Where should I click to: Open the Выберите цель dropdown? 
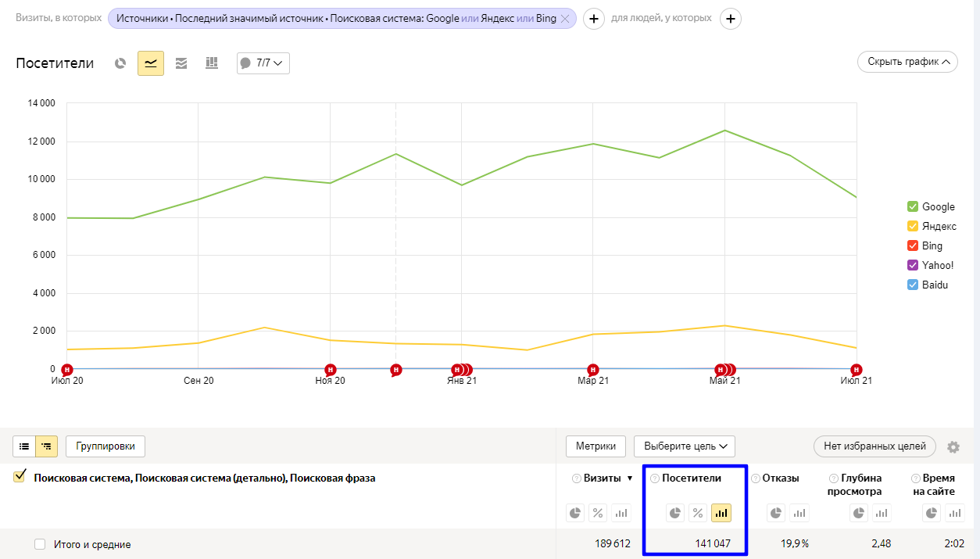pos(685,446)
